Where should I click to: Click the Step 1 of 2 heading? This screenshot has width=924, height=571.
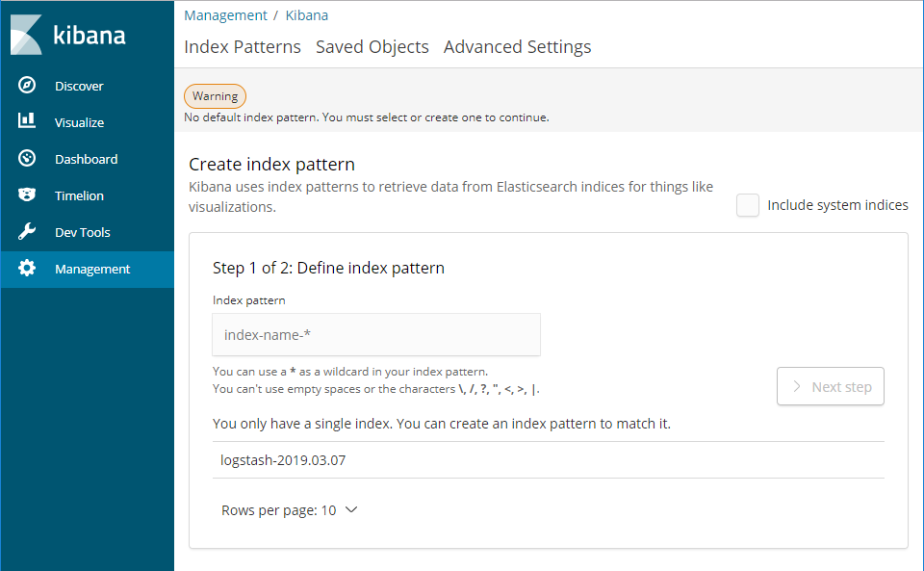pyautogui.click(x=328, y=268)
